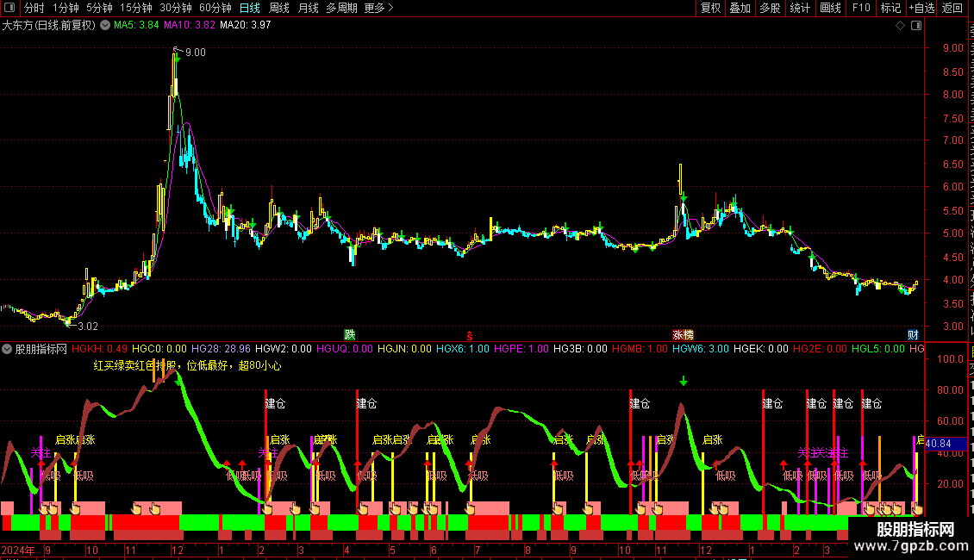Open the 画线 drawing tools
974x560 pixels.
point(831,8)
